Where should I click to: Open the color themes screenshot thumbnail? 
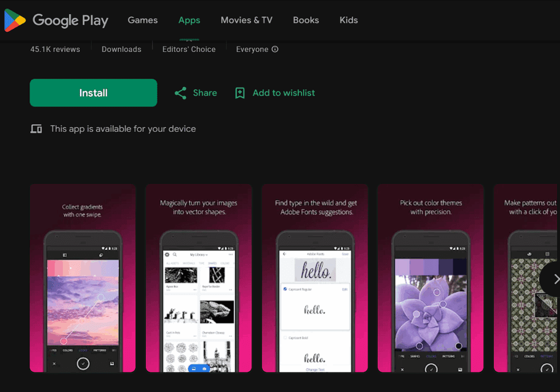point(430,278)
